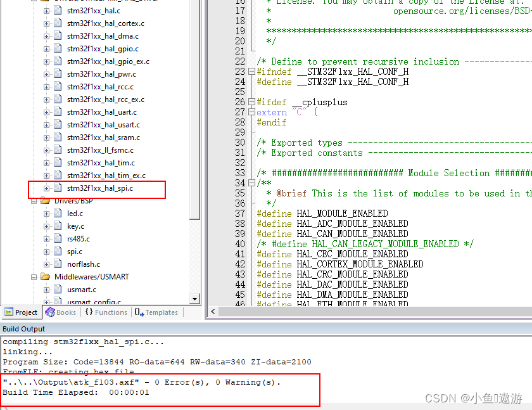Expand the norflash.c source entry
532x410 pixels.
(x=47, y=264)
